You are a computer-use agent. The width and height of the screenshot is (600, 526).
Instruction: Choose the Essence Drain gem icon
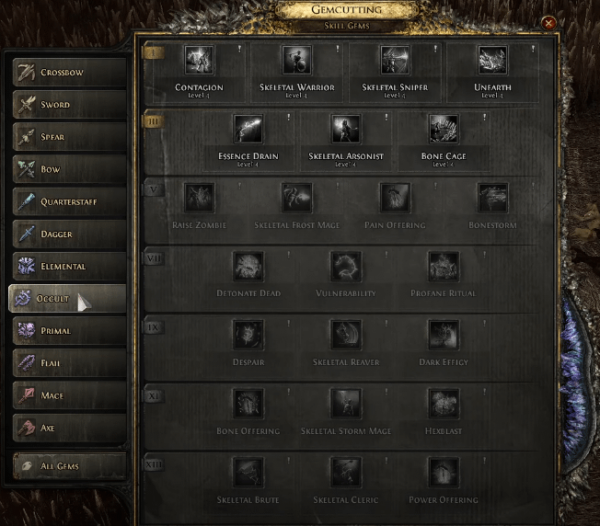click(x=248, y=129)
